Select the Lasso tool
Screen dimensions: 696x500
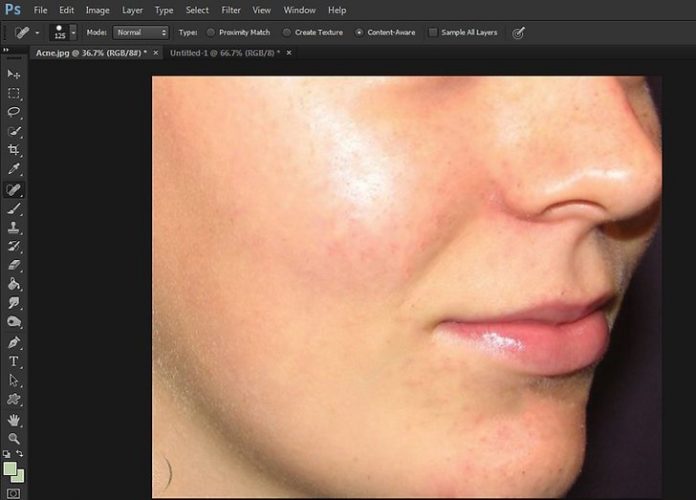(x=14, y=112)
